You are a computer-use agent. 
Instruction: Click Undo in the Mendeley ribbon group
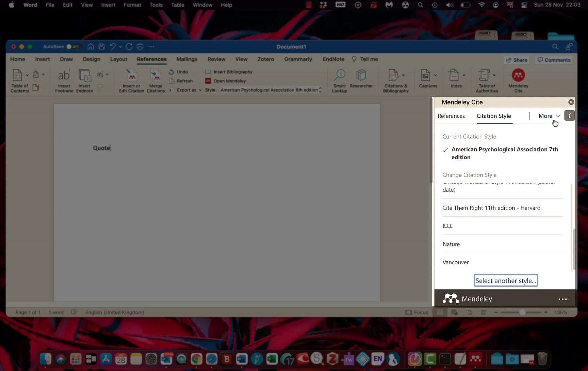tap(178, 72)
